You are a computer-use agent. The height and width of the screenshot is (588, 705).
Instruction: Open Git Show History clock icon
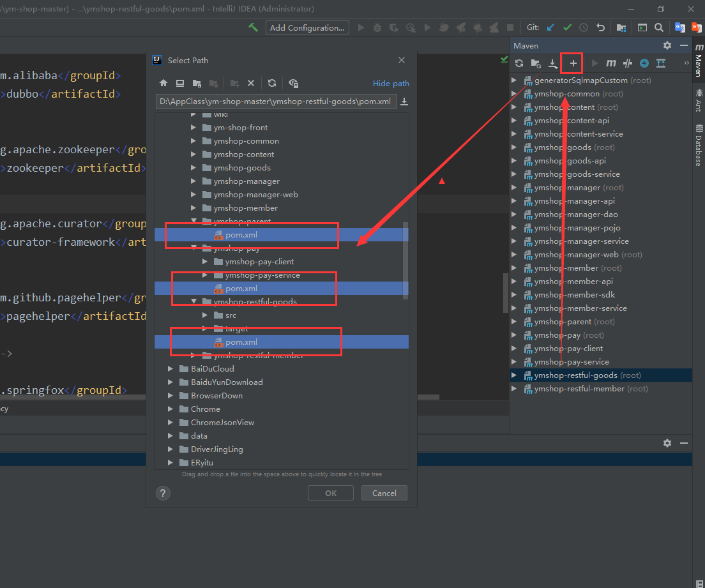(x=584, y=27)
